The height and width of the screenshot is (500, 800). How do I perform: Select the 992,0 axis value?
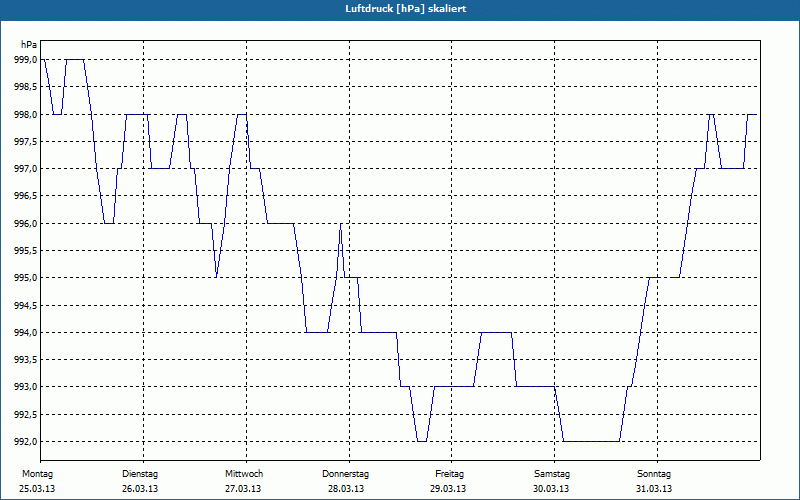[x=26, y=441]
